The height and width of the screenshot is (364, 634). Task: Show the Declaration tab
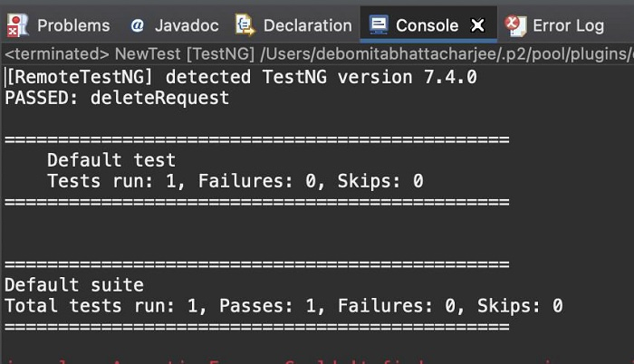307,25
